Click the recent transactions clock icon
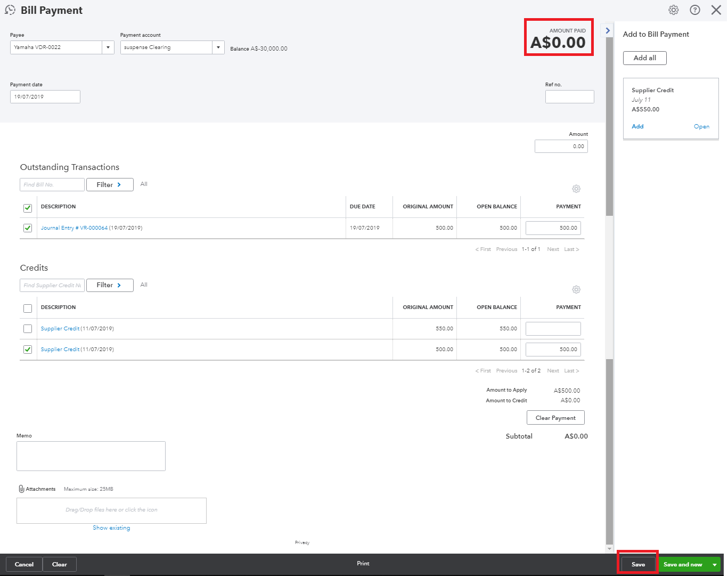 [10, 10]
